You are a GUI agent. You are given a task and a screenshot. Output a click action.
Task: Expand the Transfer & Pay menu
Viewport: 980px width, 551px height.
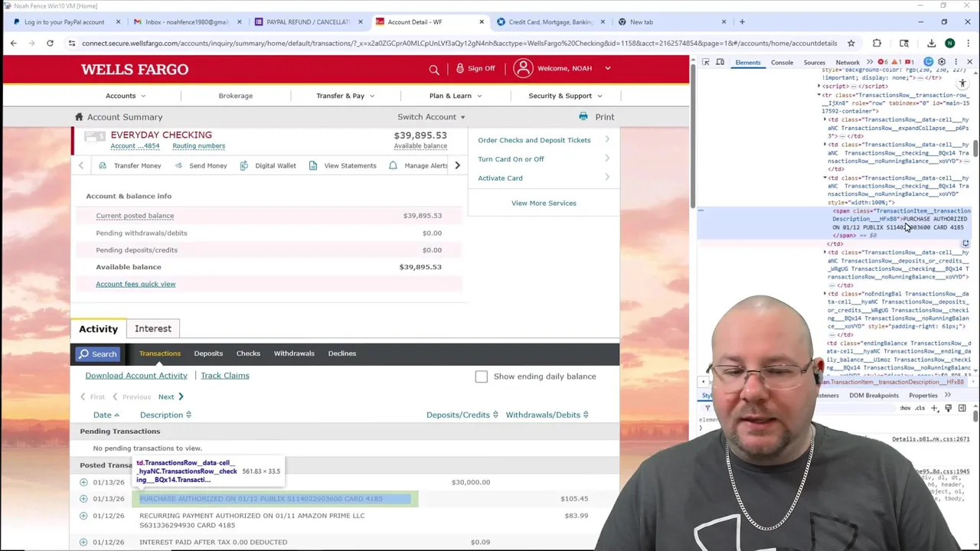345,96
